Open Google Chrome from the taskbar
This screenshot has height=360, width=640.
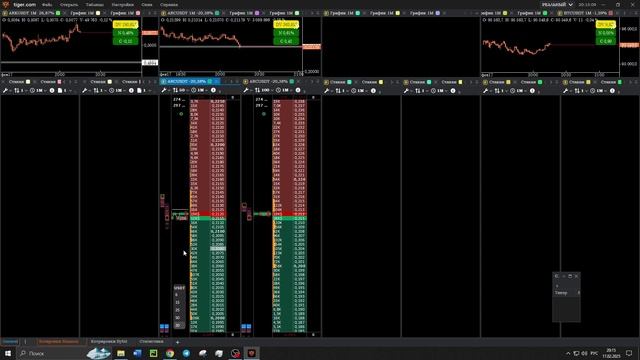tap(170, 353)
